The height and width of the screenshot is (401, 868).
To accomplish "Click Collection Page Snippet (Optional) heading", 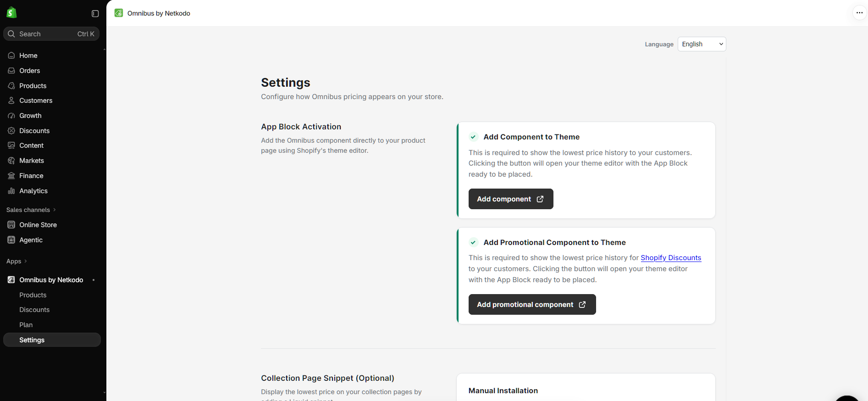I will point(327,378).
